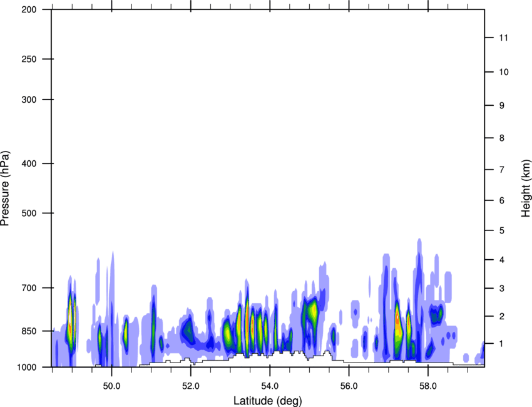The width and height of the screenshot is (532, 407).
Task: Click the 700 pressure tick label
Action: pos(29,288)
